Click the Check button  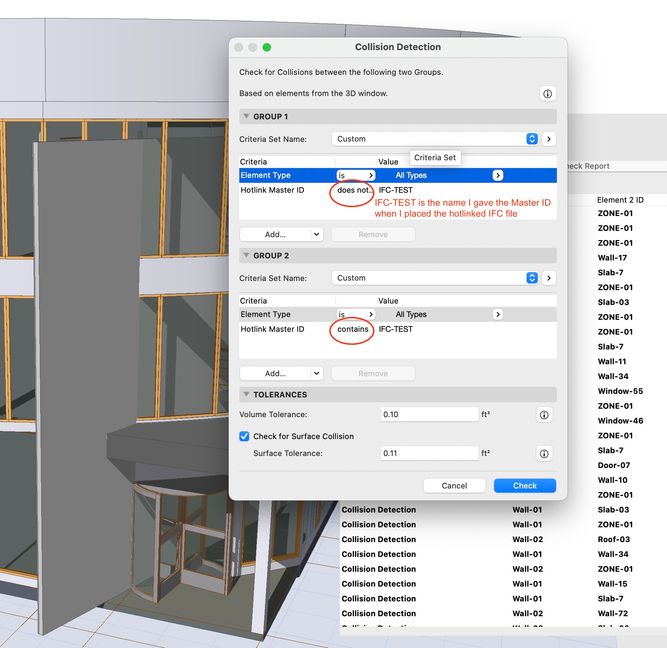pyautogui.click(x=525, y=485)
